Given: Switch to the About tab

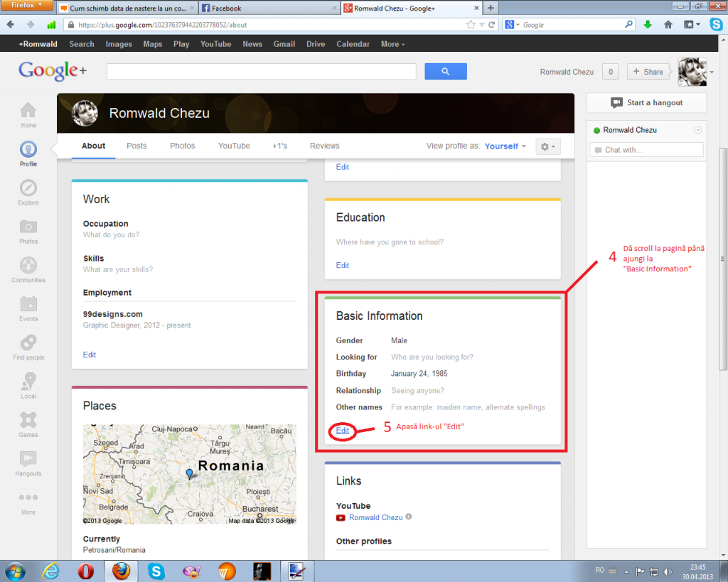Looking at the screenshot, I should 93,146.
